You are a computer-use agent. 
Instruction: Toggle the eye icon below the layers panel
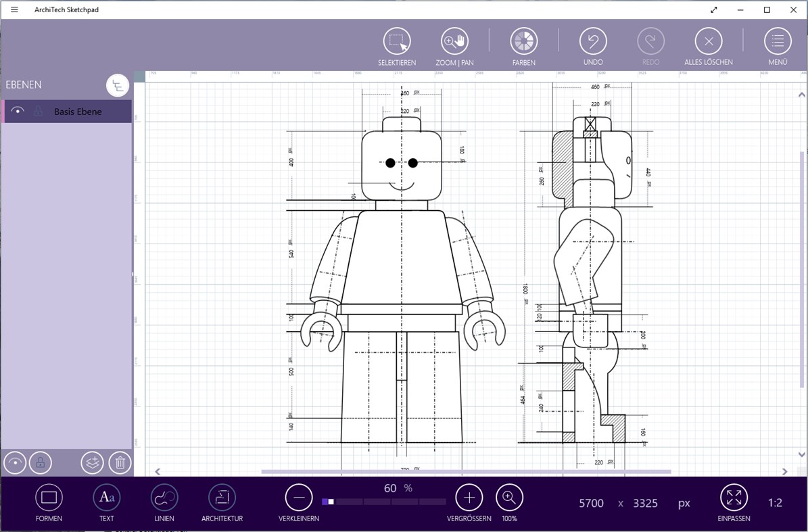pos(14,462)
